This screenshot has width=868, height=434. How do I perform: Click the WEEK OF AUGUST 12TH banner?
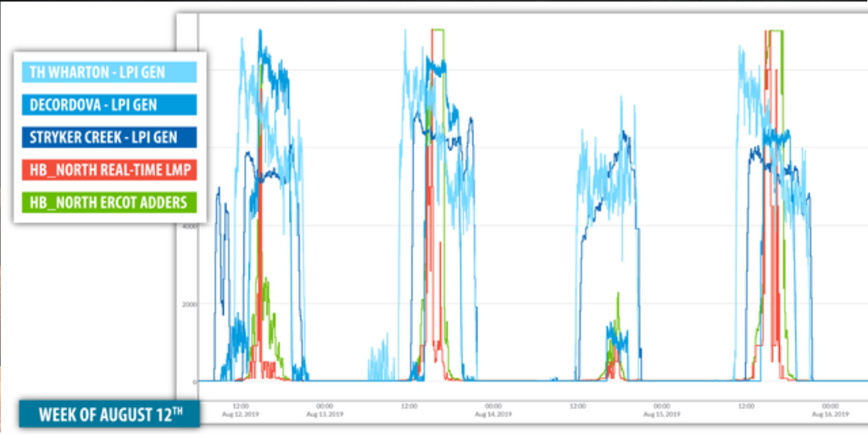[x=109, y=415]
